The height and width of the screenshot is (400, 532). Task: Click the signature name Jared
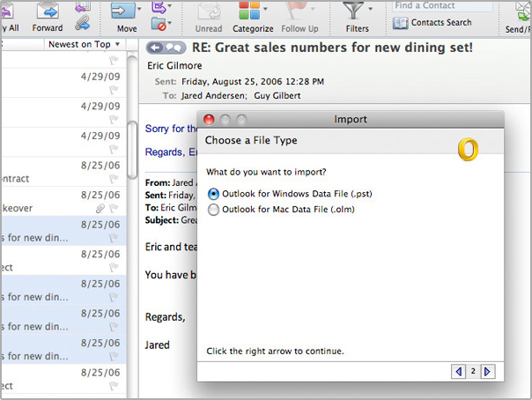(157, 345)
